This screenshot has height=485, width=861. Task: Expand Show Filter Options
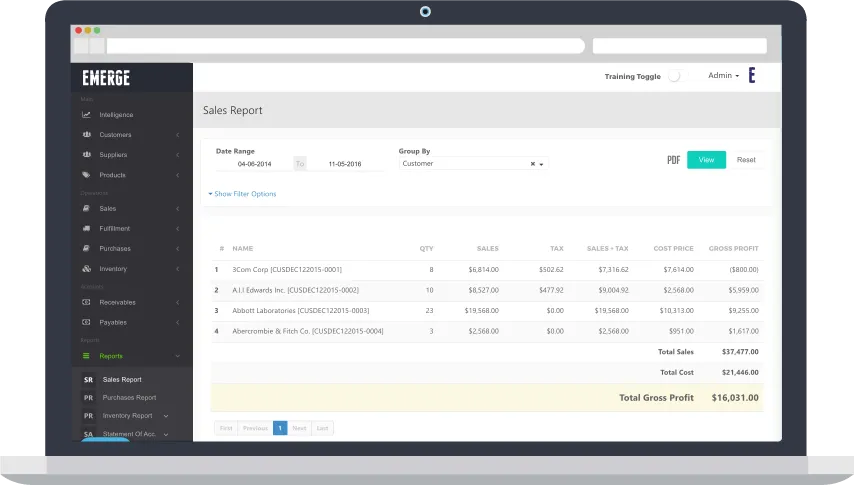point(243,194)
